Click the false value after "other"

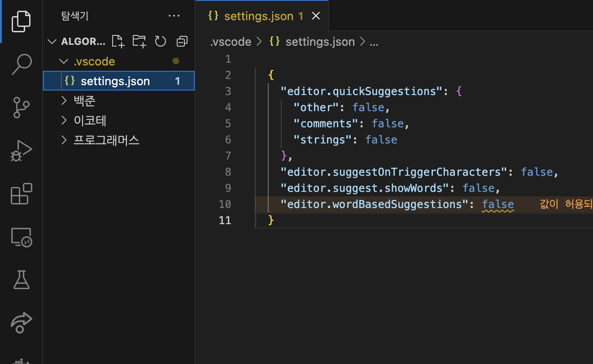tap(369, 108)
